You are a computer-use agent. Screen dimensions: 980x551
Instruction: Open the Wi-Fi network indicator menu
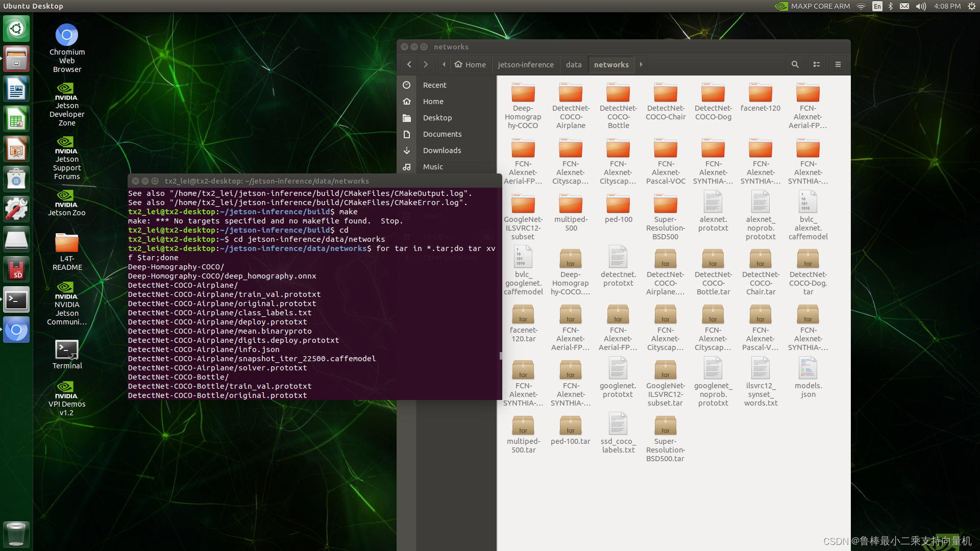861,6
